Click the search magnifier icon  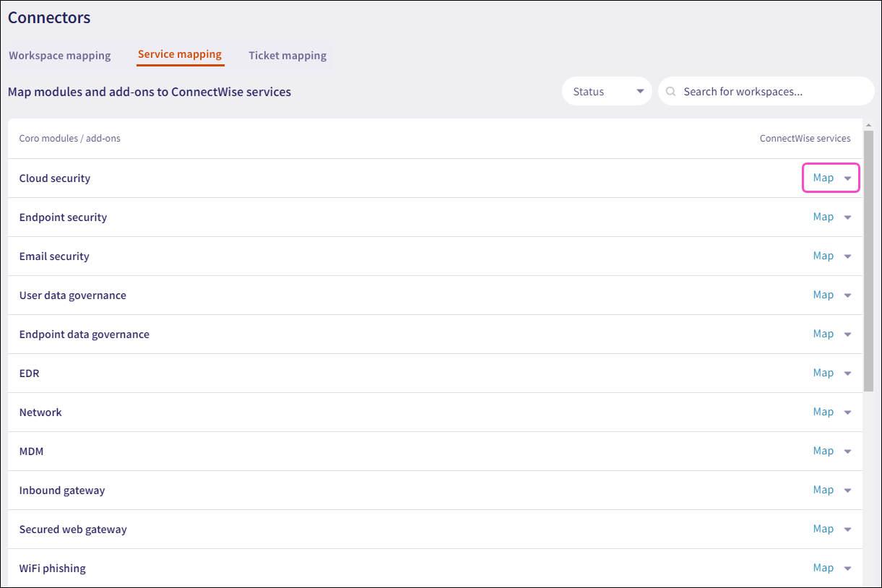(x=671, y=92)
